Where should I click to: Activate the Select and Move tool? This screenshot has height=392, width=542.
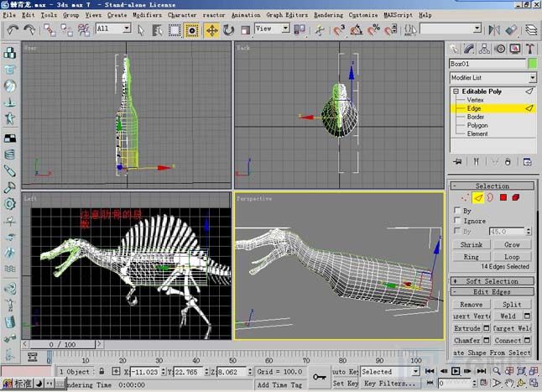[x=212, y=30]
